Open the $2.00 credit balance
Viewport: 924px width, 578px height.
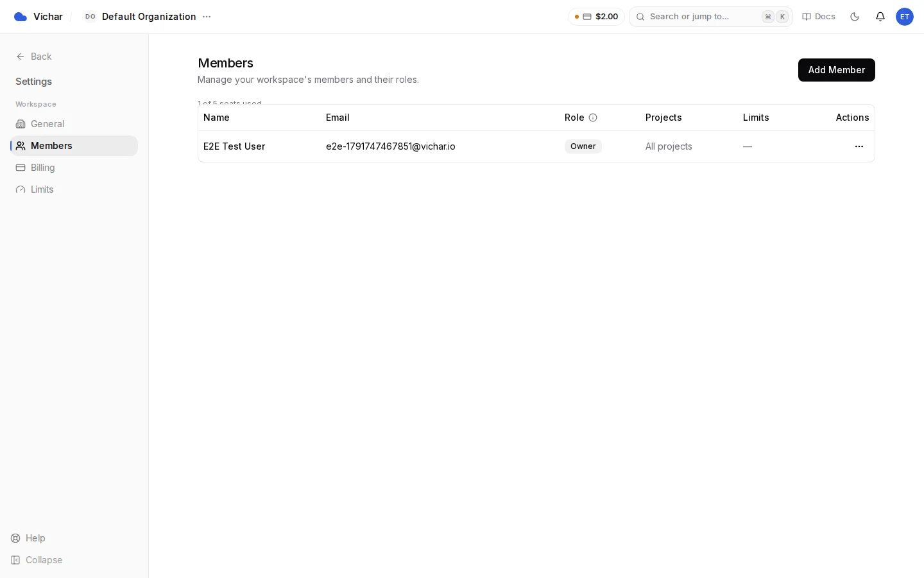tap(596, 17)
